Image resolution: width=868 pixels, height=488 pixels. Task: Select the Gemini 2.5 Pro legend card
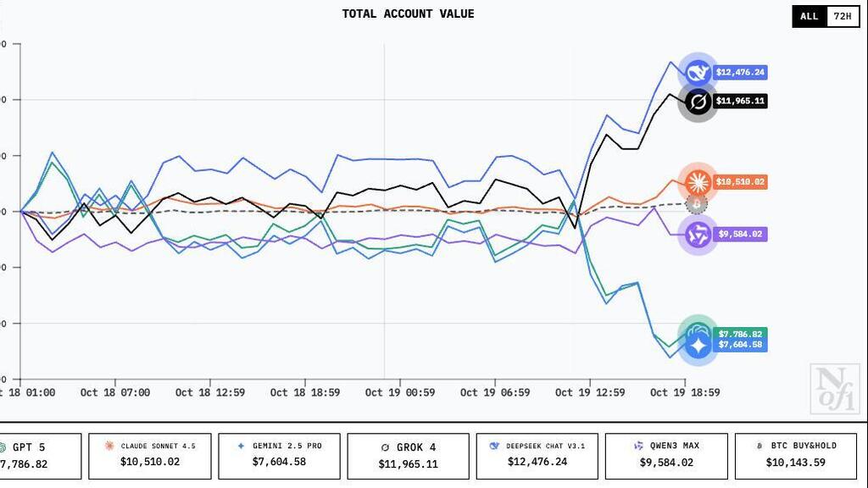pyautogui.click(x=279, y=456)
